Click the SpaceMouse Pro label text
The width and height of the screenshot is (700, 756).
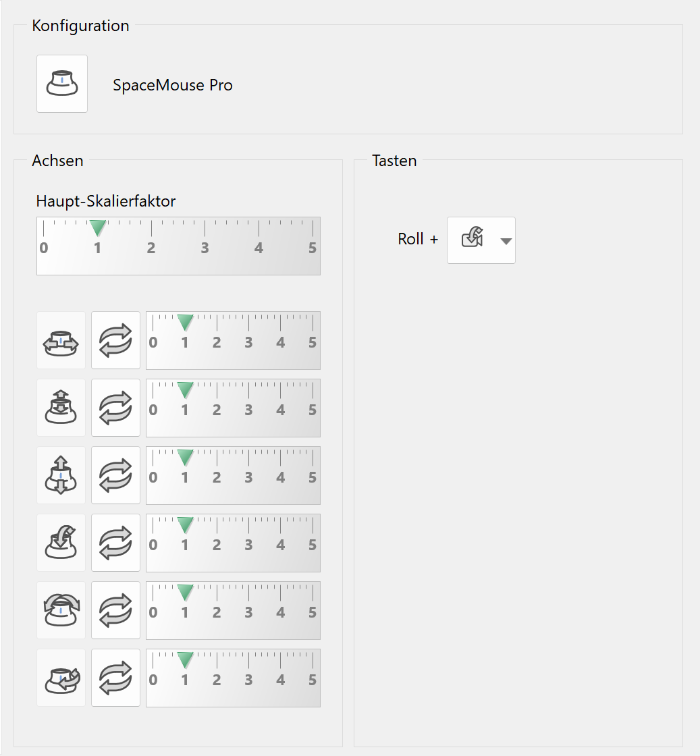(x=173, y=85)
